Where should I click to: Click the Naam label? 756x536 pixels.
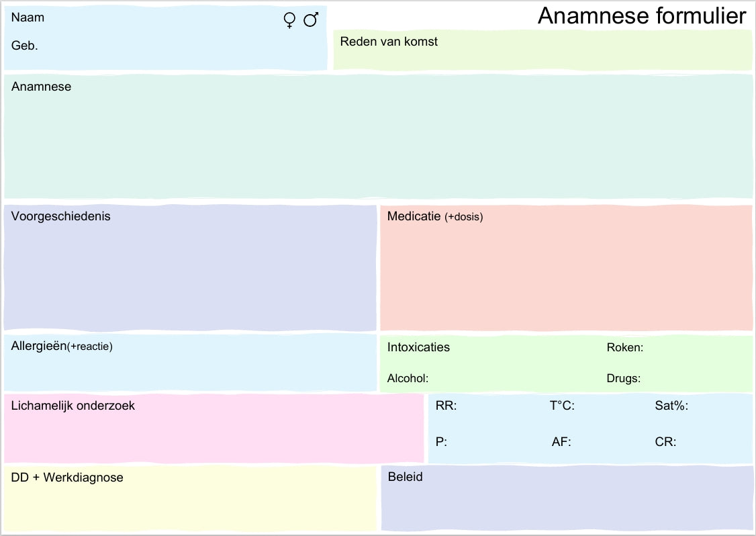pos(28,17)
